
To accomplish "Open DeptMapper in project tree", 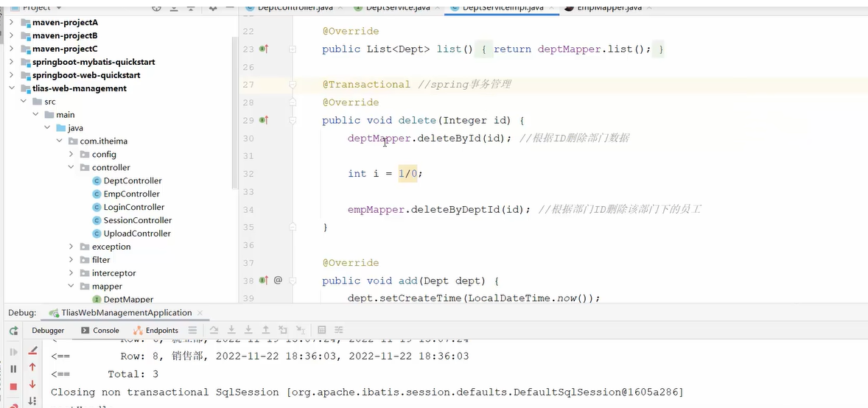I will click(123, 300).
